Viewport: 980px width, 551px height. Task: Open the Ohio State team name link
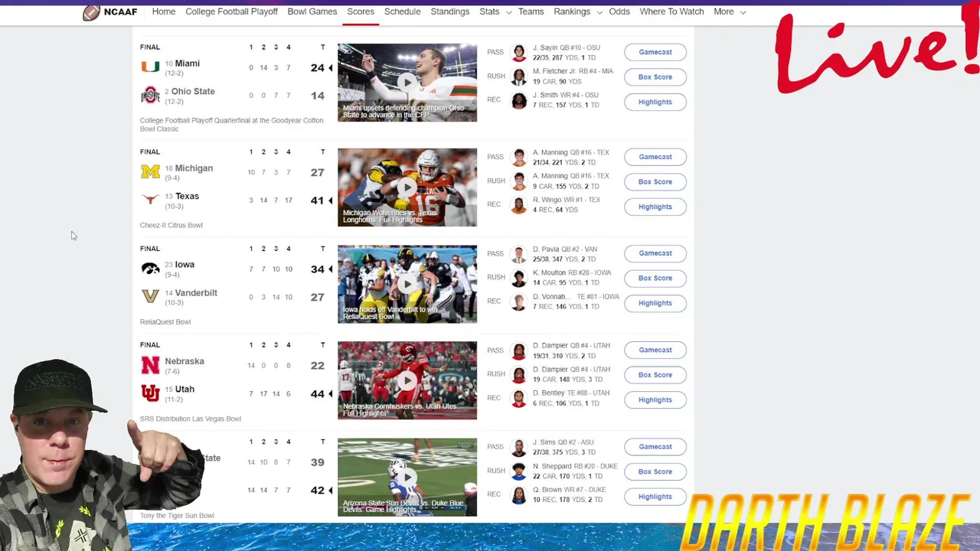tap(193, 91)
